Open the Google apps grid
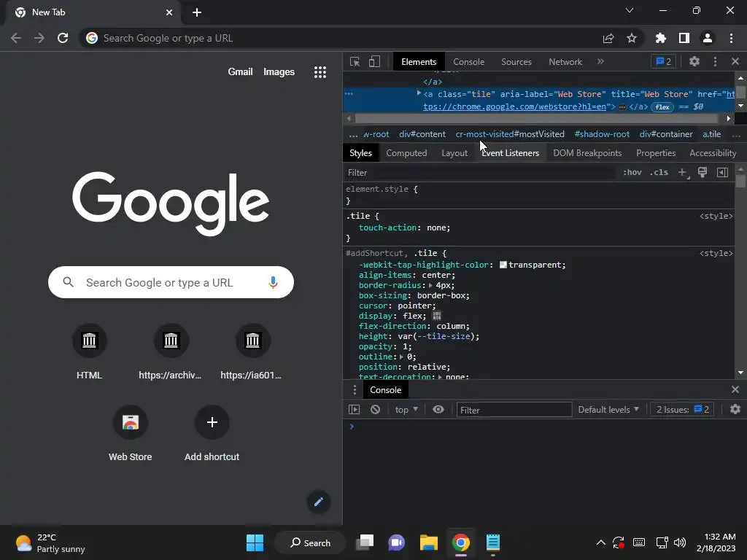The height and width of the screenshot is (560, 747). 320,72
